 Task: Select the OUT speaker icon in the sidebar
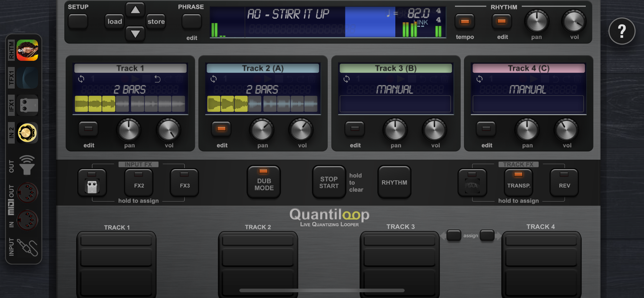click(27, 165)
